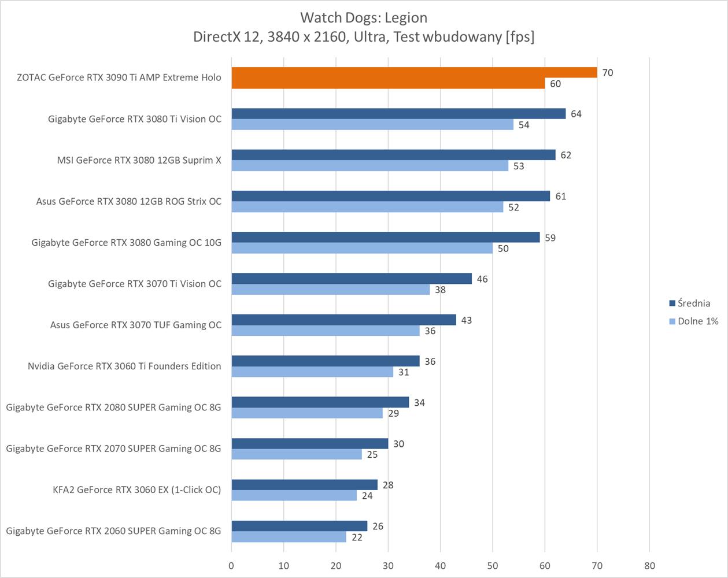
Task: Select the data label 59 for RTX 3080 Gaming OC
Action: [x=550, y=238]
